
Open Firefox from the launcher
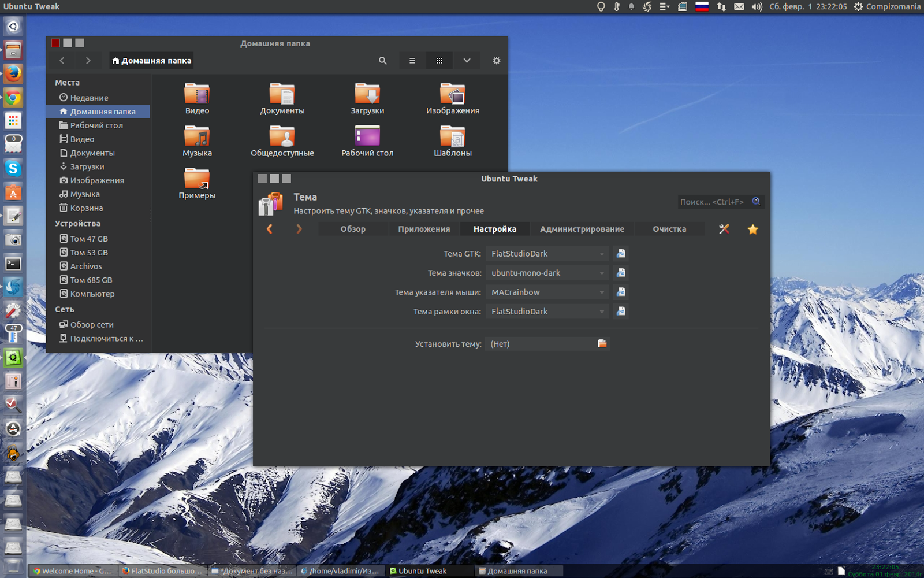coord(13,74)
